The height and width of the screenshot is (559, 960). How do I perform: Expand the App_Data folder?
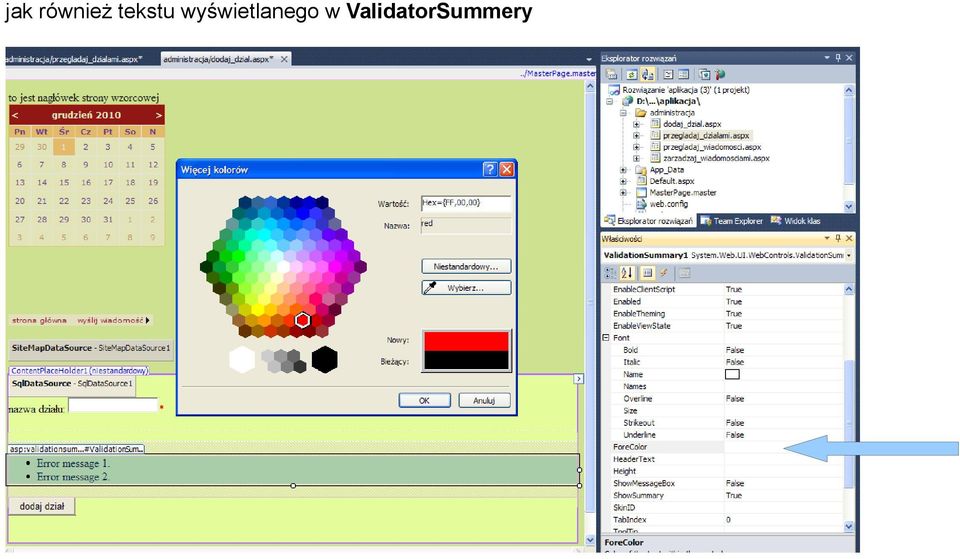623,170
